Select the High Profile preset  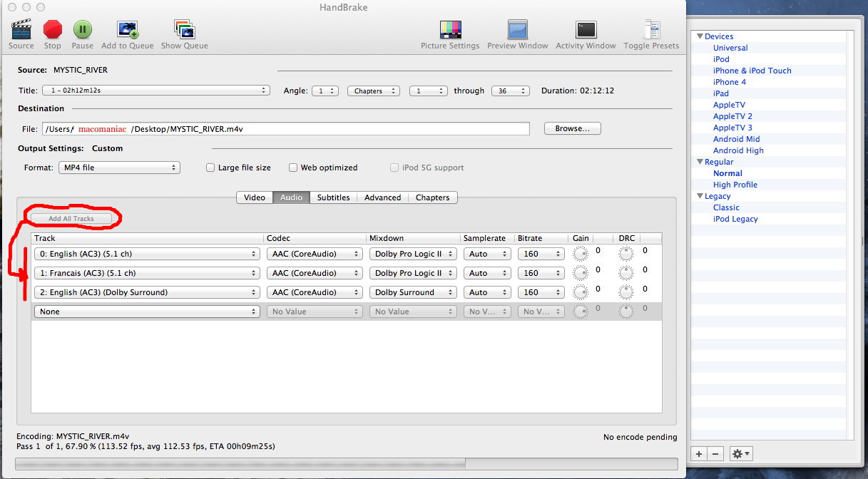tap(735, 185)
